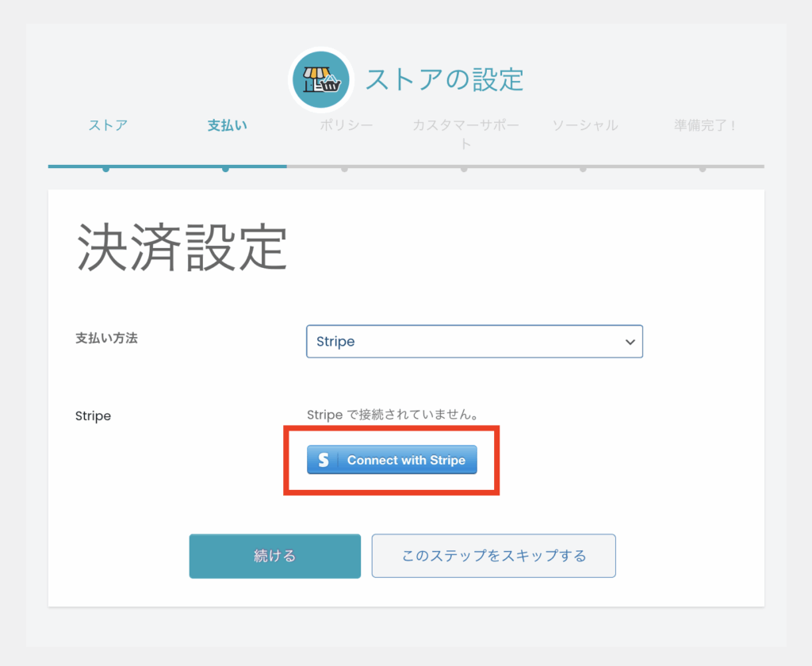The image size is (812, 666).
Task: Click the store logo icon at top
Action: [321, 79]
